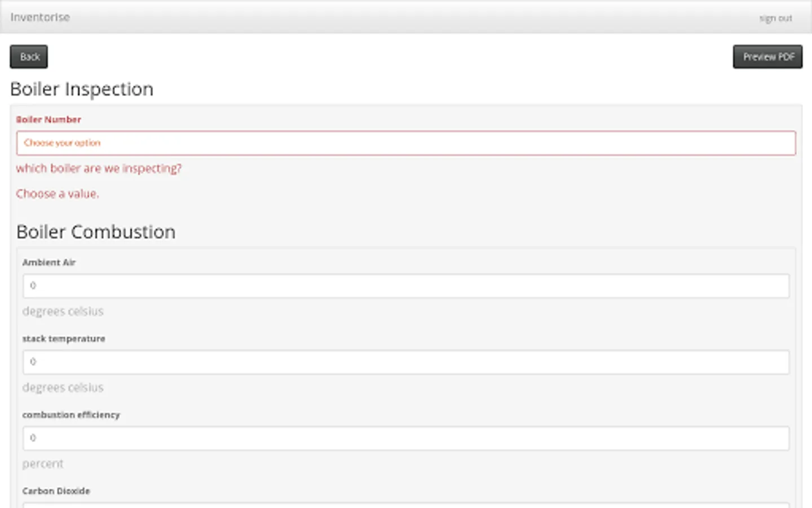The height and width of the screenshot is (508, 812).
Task: Click the degrees celsius hint under stack temperature
Action: (63, 388)
